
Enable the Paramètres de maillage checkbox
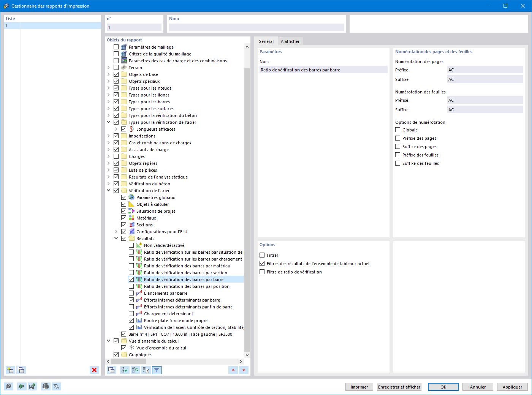click(116, 47)
